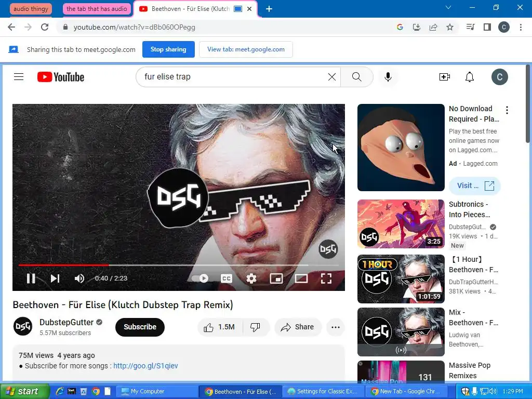This screenshot has height=399, width=532.
Task: Click the DSG watermark in video
Action: point(328,249)
